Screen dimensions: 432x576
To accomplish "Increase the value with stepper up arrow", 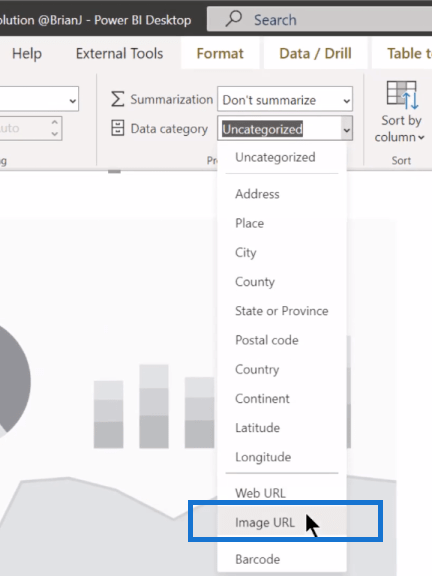I will 55,123.
